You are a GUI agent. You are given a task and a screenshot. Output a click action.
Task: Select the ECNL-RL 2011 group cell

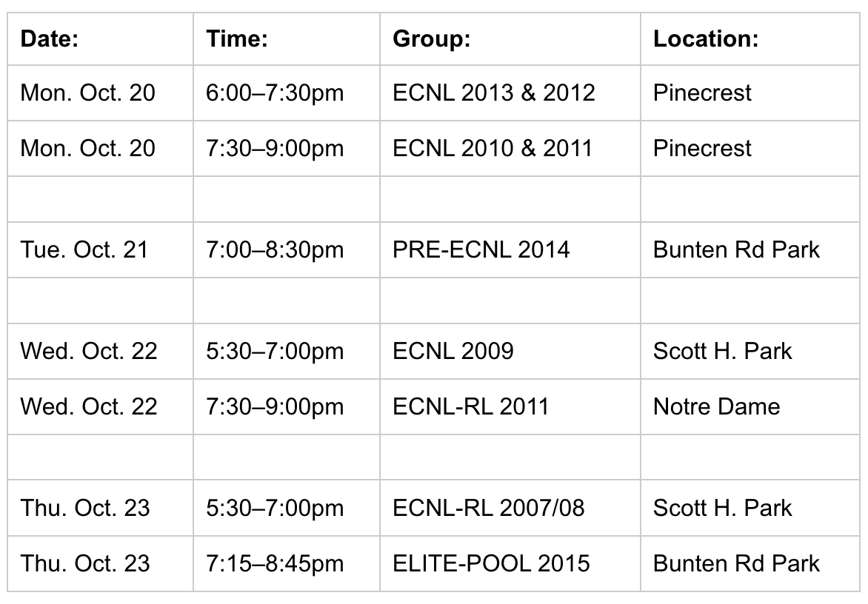tap(471, 406)
